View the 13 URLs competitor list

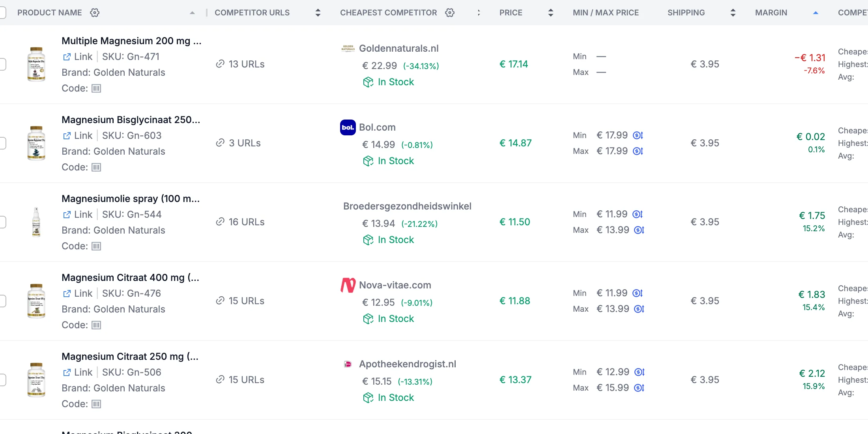[x=240, y=64]
